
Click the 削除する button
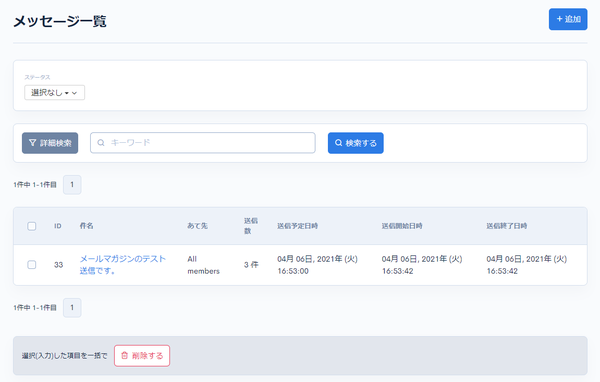tap(142, 356)
